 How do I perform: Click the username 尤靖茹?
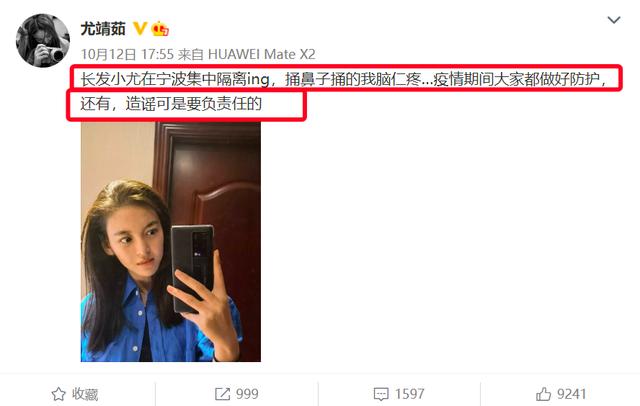tap(103, 29)
